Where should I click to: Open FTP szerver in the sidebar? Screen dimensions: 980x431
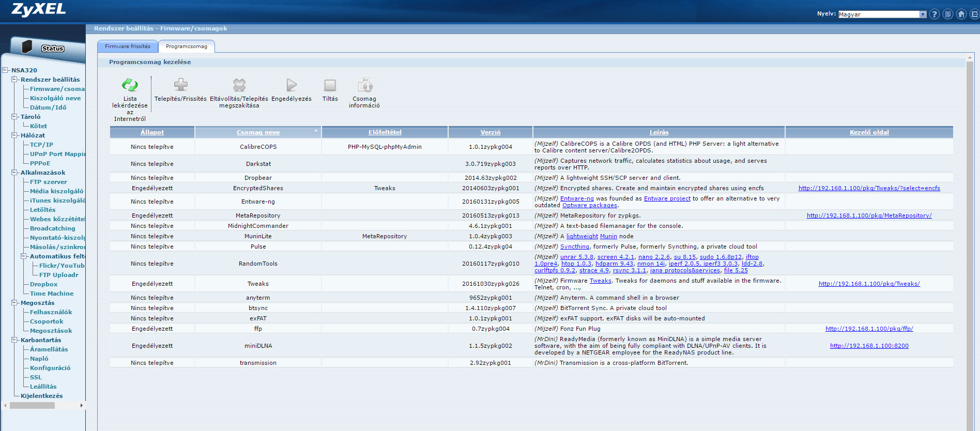click(49, 182)
